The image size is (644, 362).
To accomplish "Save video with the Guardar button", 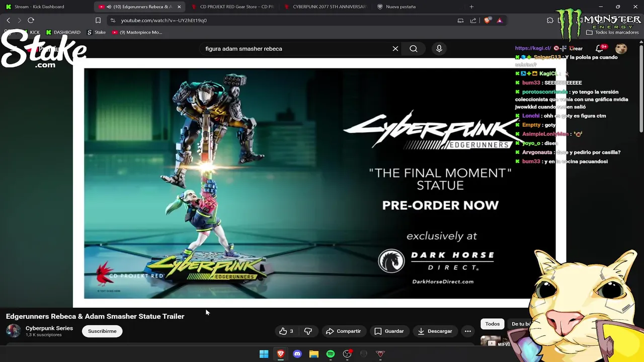I will 389,331.
